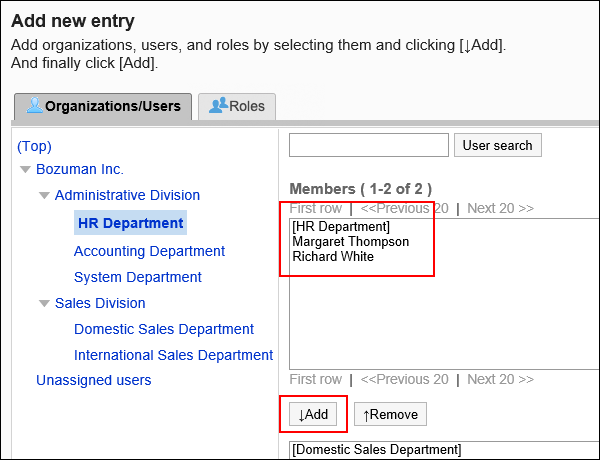Select Administrative Division in the tree
This screenshot has height=460, width=600.
[x=127, y=195]
